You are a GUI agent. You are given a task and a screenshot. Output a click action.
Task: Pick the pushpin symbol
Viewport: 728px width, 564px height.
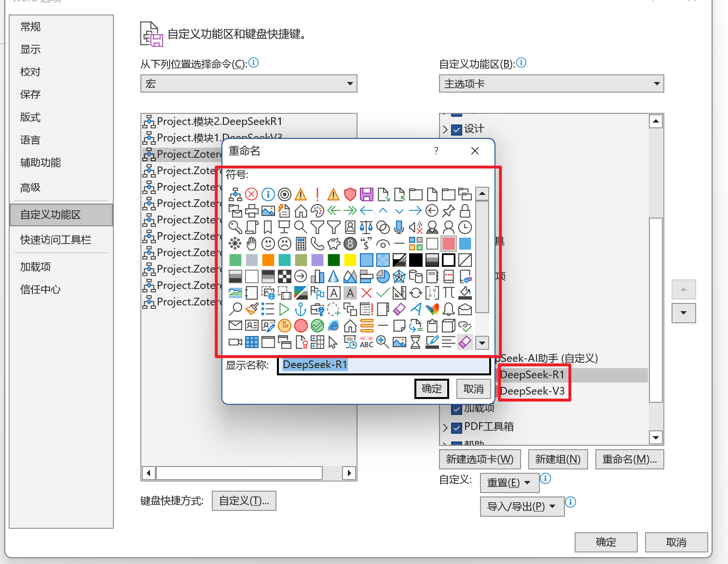(448, 211)
